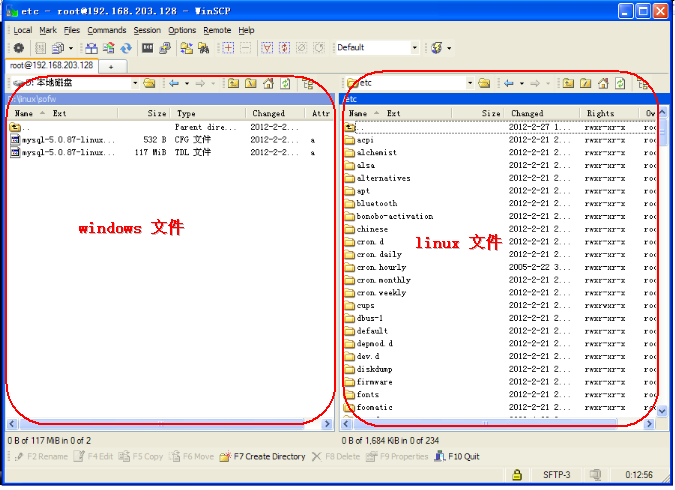Select the cron.hourly folder
Screen dimensions: 675x490
[375, 267]
